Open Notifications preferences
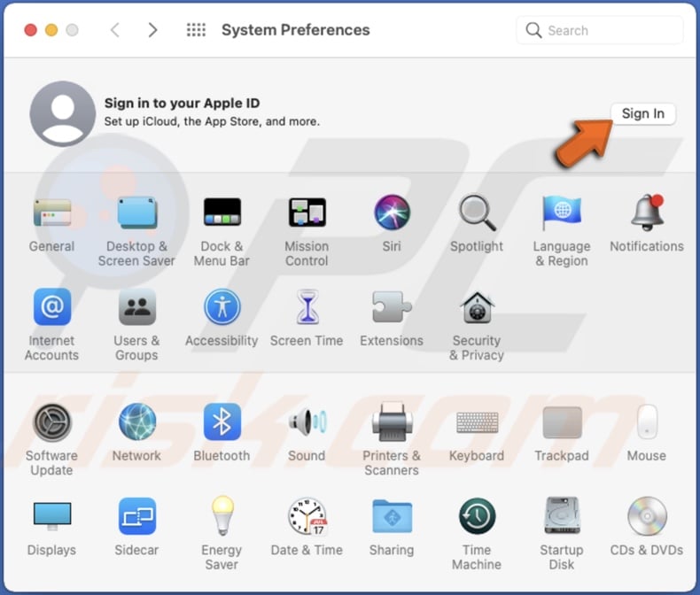The image size is (700, 595). pos(647,212)
